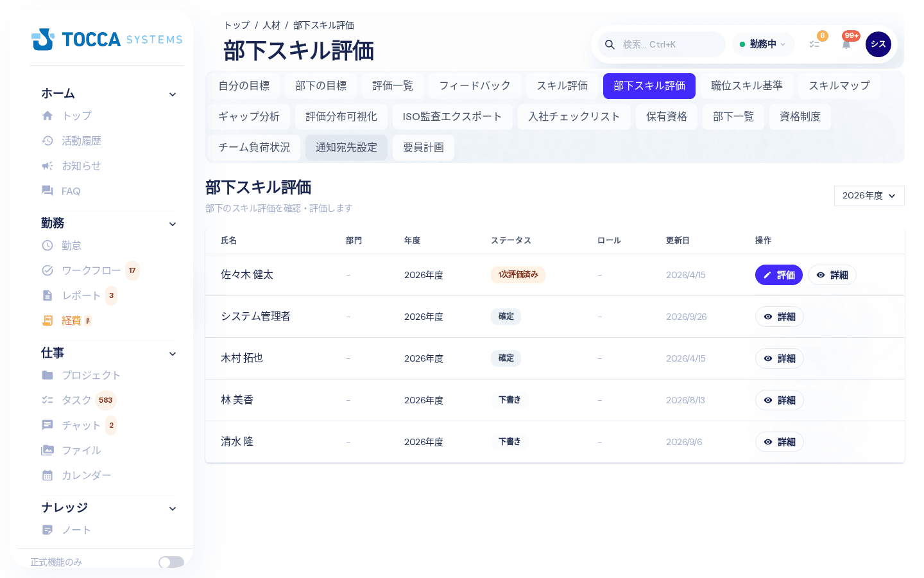View 詳細 for 清水 隆
Image resolution: width=924 pixels, height=578 pixels.
click(780, 442)
